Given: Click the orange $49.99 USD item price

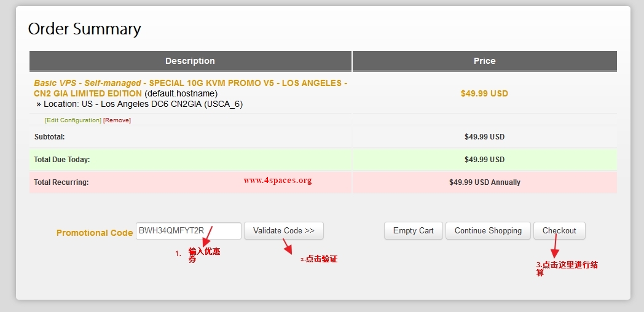Looking at the screenshot, I should 484,94.
